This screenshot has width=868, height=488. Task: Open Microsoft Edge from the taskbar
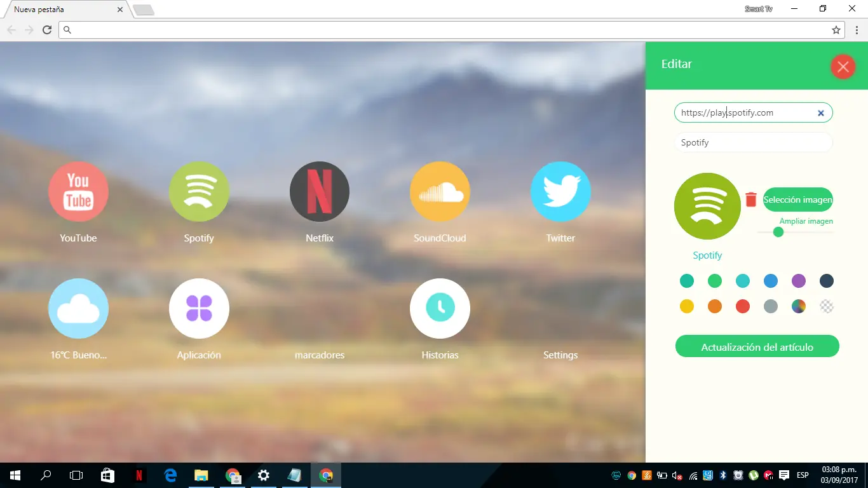(x=170, y=475)
